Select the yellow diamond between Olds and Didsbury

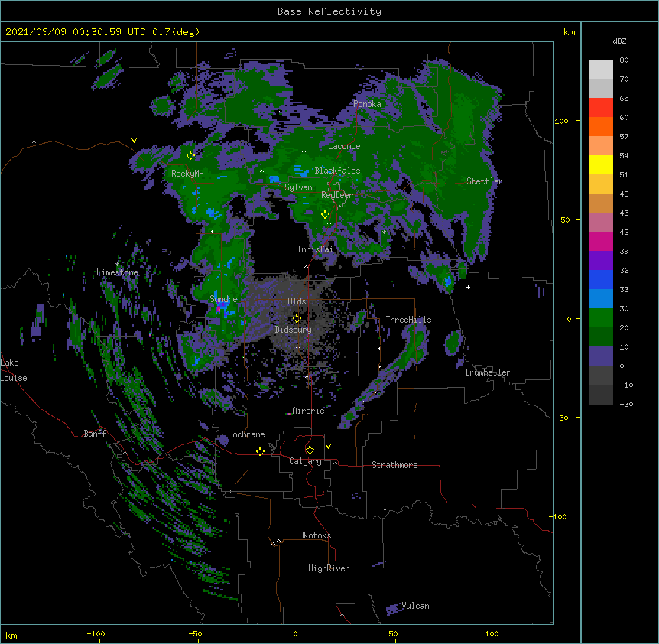297,318
